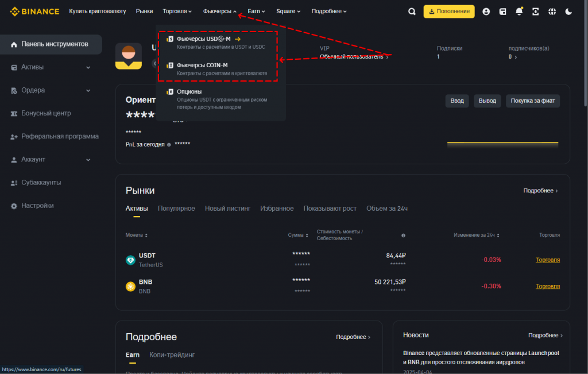Screen dimensions: 588x374
Task: Click the download app QR icon
Action: tap(536, 11)
